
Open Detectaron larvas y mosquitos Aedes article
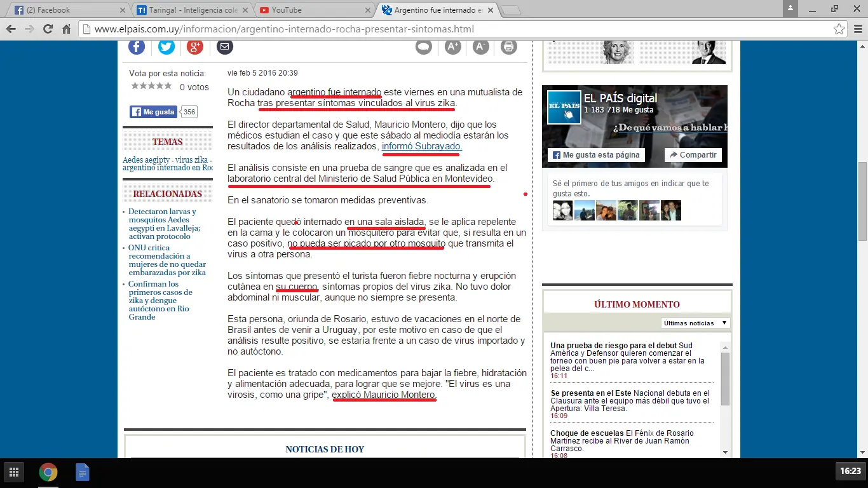pyautogui.click(x=165, y=224)
